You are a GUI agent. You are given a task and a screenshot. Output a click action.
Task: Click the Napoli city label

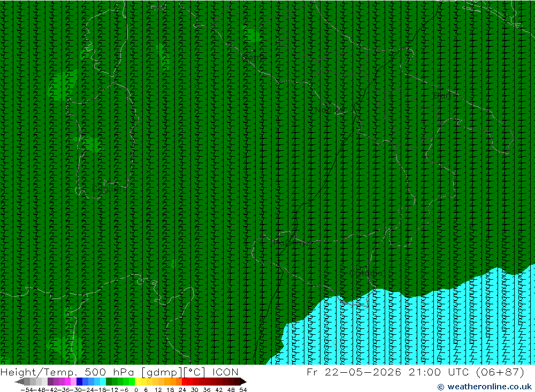pos(330,110)
